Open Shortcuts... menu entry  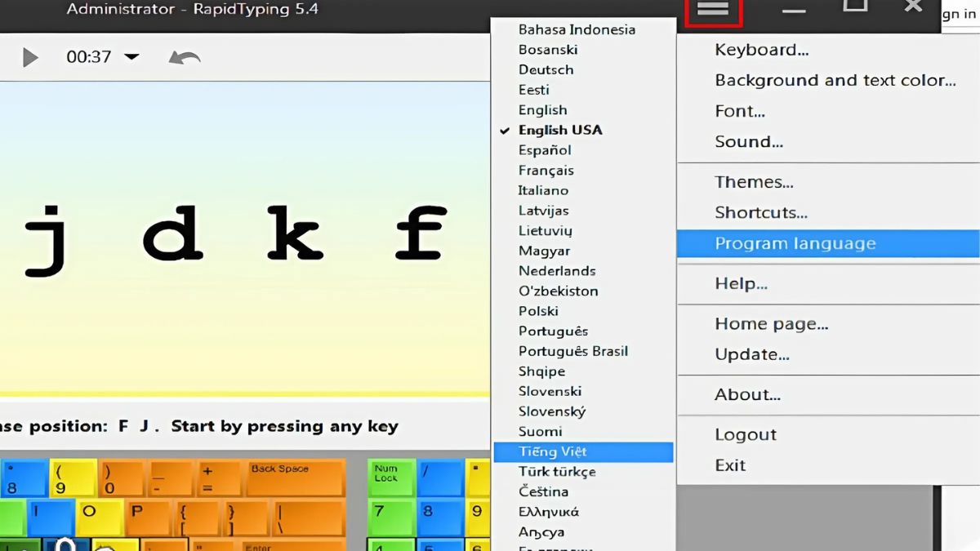pos(761,212)
